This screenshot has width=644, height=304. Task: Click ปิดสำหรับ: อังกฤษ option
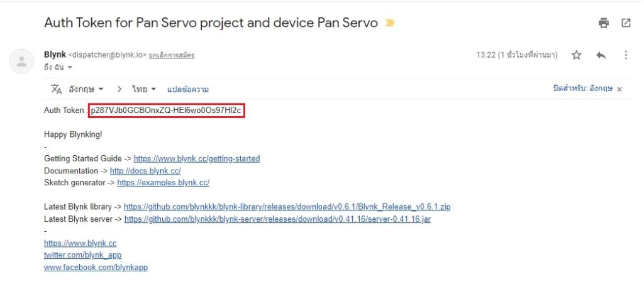tap(582, 89)
